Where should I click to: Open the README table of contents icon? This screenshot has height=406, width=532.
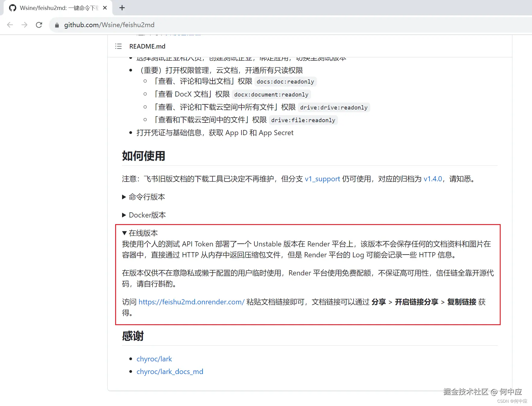point(118,46)
